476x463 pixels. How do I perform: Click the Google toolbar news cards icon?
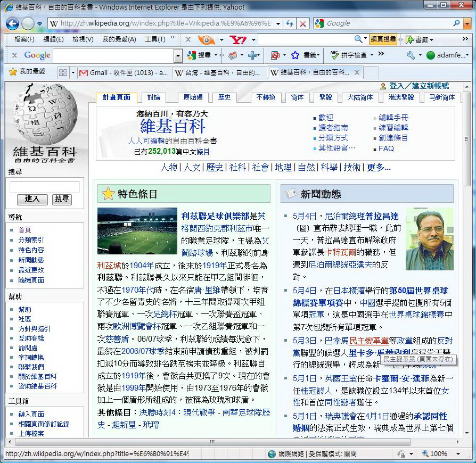coord(233,55)
